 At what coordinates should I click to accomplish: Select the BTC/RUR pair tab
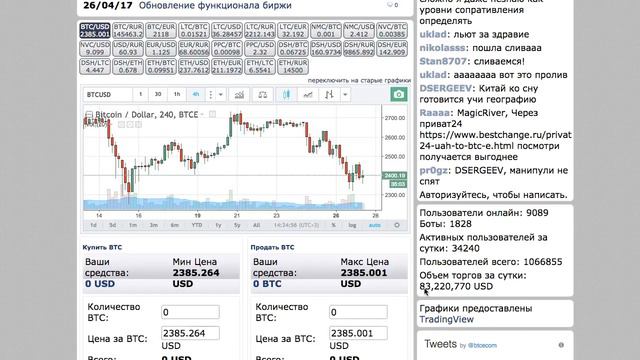click(x=128, y=31)
